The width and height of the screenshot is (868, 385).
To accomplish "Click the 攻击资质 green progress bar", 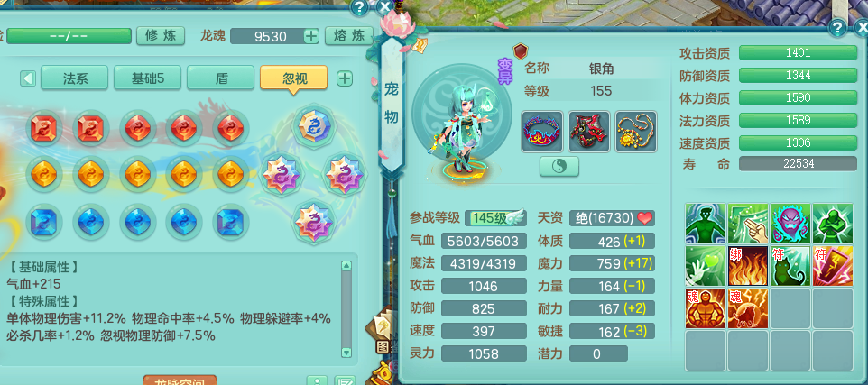I will coord(798,53).
